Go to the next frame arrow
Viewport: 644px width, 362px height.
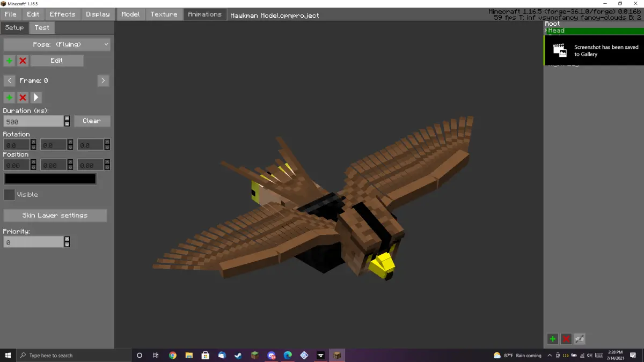coord(103,80)
